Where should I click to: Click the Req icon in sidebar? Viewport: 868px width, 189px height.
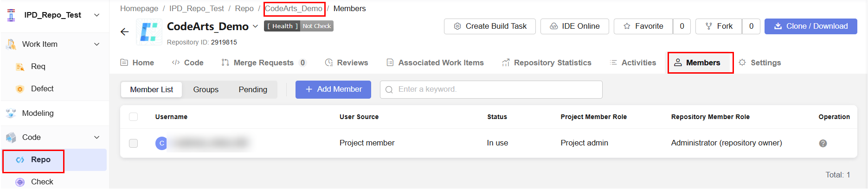[x=20, y=67]
